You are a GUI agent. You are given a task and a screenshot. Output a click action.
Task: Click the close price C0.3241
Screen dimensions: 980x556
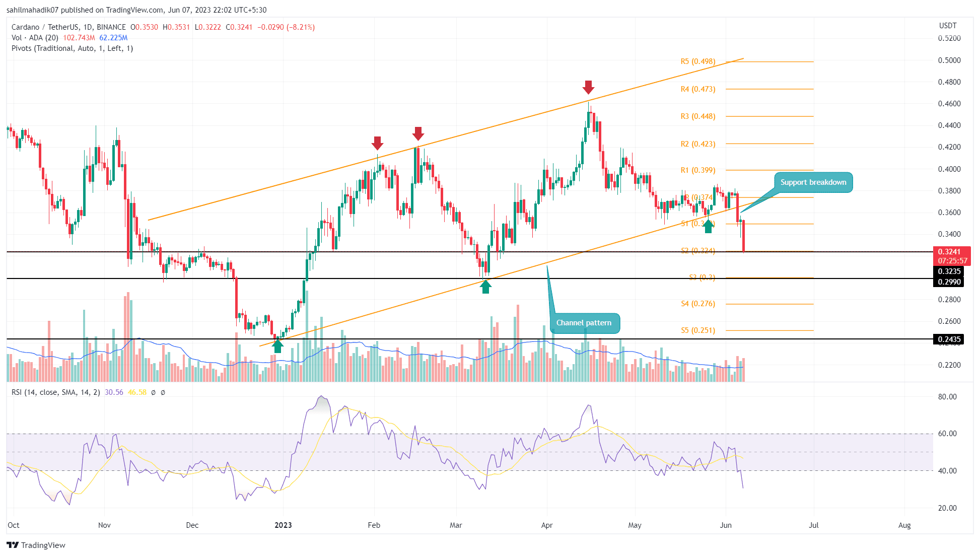click(239, 27)
